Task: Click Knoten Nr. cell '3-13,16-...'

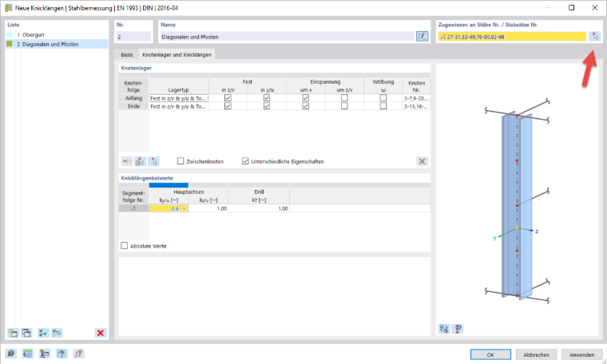Action: (x=416, y=106)
